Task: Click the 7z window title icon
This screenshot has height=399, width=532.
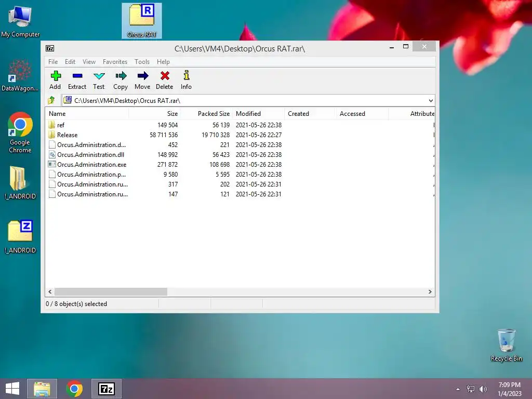Action: click(50, 48)
